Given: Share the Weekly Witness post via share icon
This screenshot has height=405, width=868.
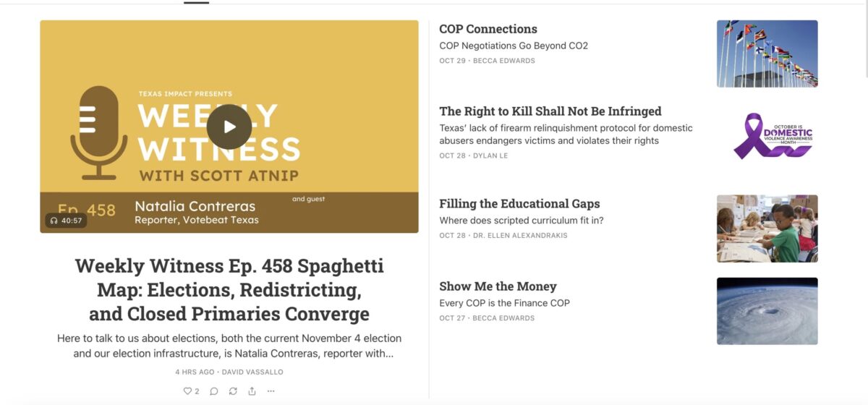Looking at the screenshot, I should click(252, 391).
